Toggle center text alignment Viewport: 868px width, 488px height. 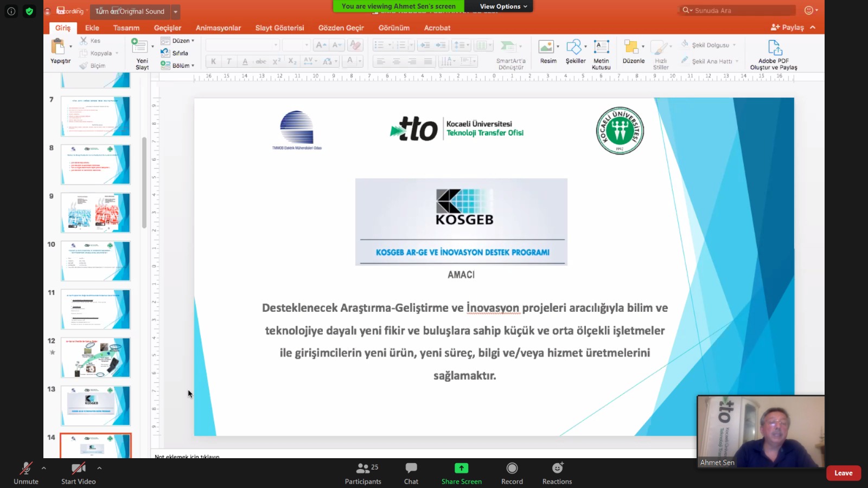[x=397, y=61]
